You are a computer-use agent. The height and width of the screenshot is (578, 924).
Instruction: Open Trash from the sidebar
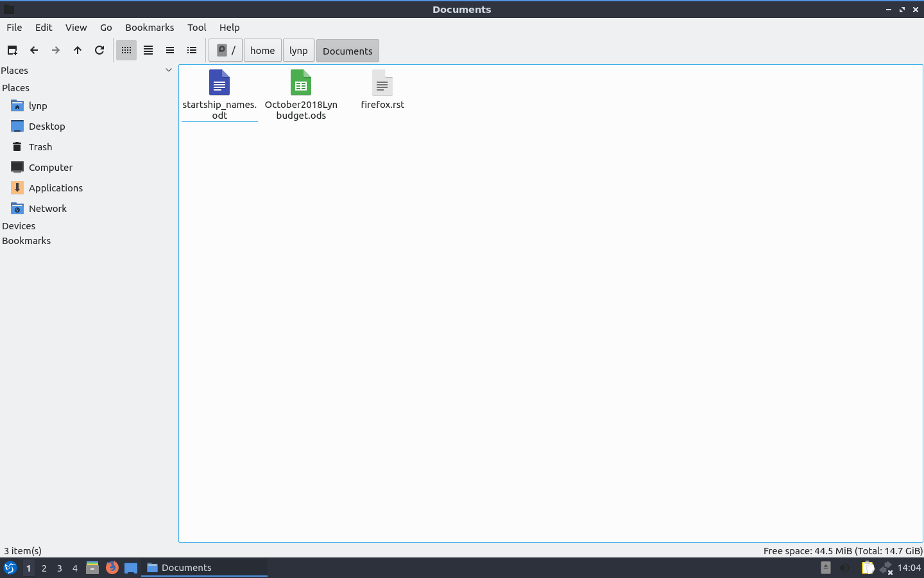click(x=40, y=147)
